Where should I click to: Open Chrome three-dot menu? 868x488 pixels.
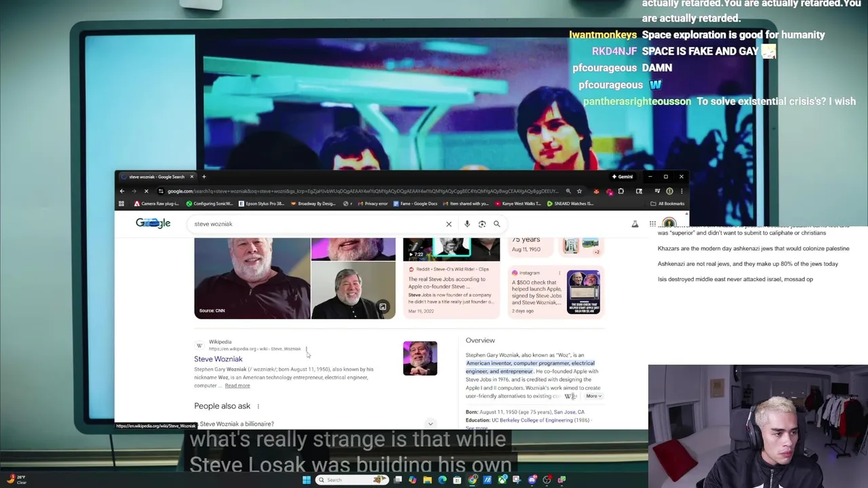(x=682, y=191)
